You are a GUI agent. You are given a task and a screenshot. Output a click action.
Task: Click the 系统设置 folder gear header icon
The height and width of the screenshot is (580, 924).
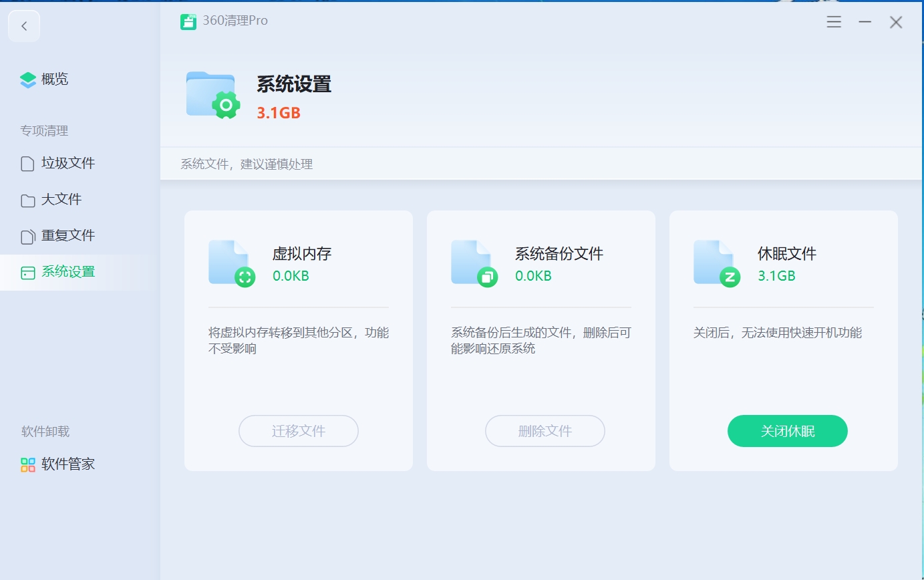click(x=213, y=95)
